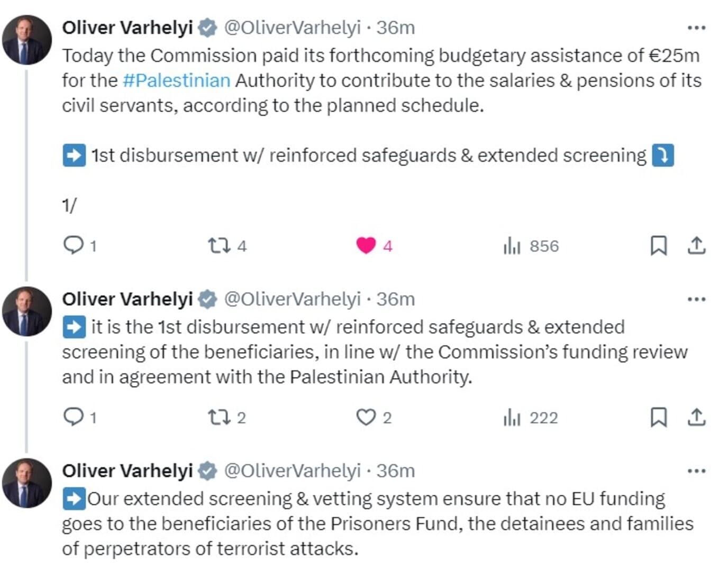Bookmark the second tweet in the thread

(x=658, y=418)
